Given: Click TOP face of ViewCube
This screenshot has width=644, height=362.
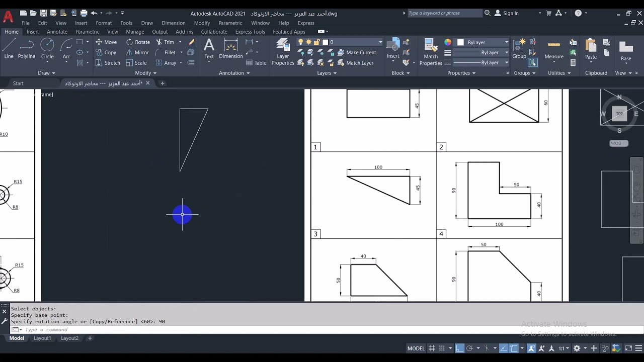Looking at the screenshot, I should 619,114.
